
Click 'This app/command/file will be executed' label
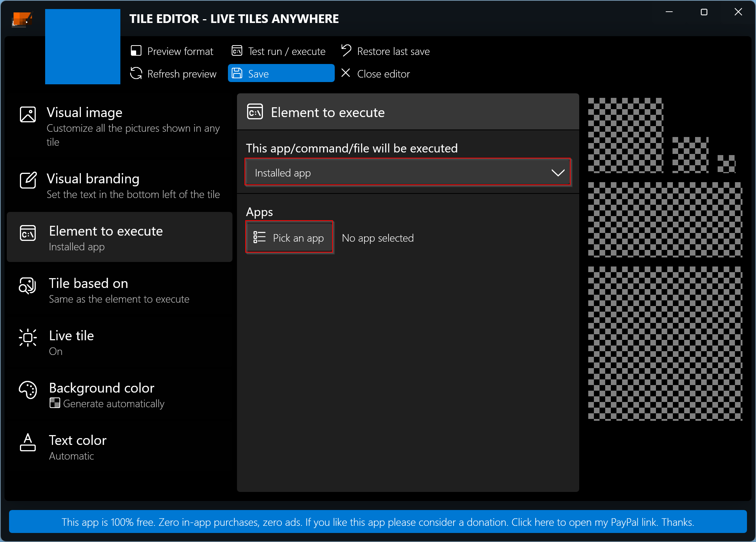click(352, 148)
